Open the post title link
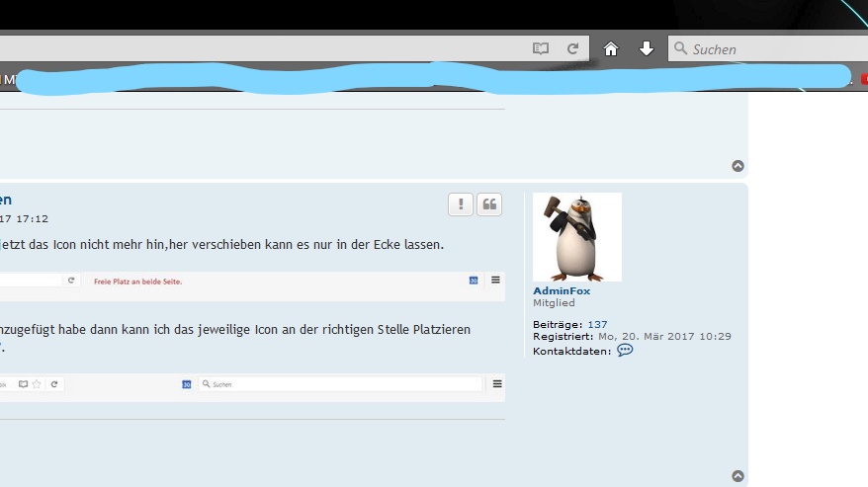868x487 pixels. pos(6,200)
